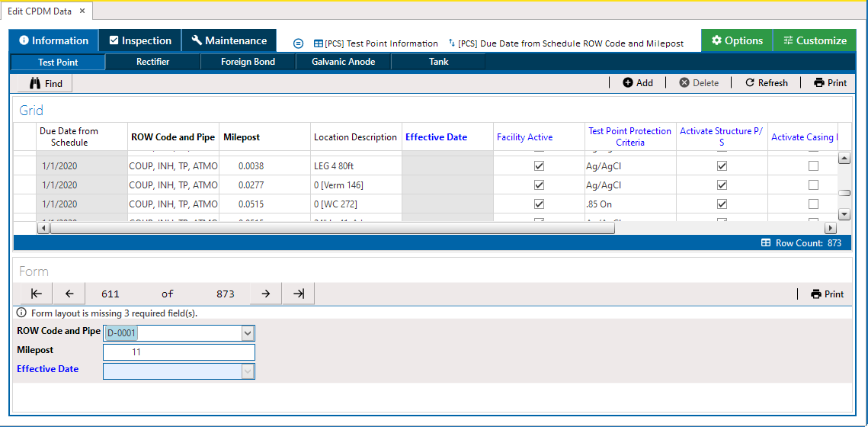Click the Print icon in grid toolbar
Screen dimensions: 868x427
(x=819, y=83)
